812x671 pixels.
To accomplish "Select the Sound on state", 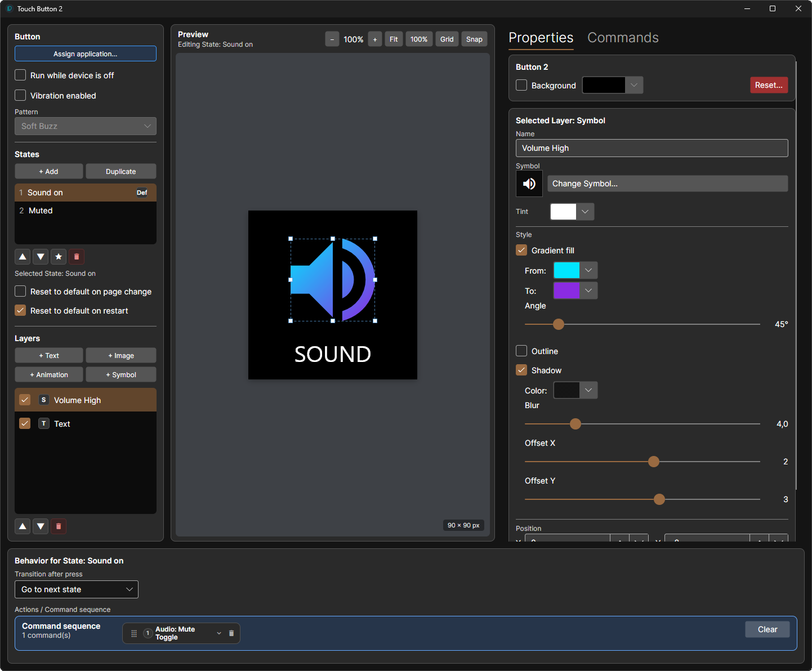I will coord(86,193).
